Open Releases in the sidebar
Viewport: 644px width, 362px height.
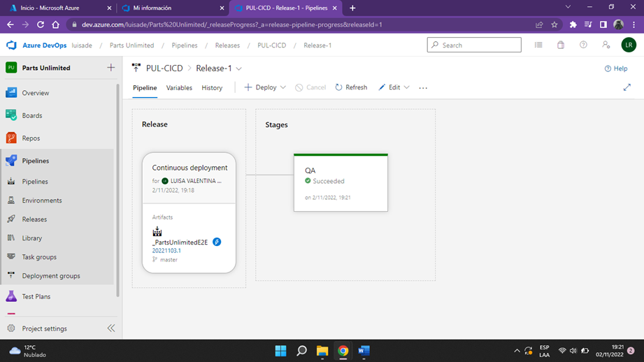(34, 219)
